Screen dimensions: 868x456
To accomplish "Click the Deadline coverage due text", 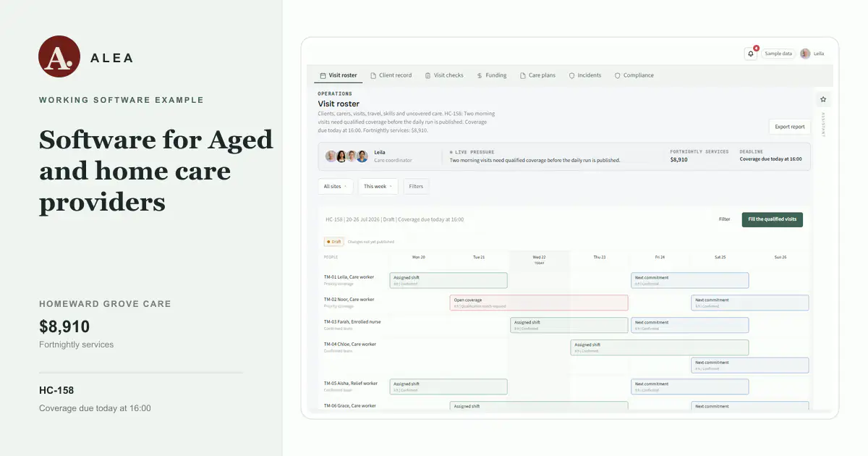I will 770,159.
